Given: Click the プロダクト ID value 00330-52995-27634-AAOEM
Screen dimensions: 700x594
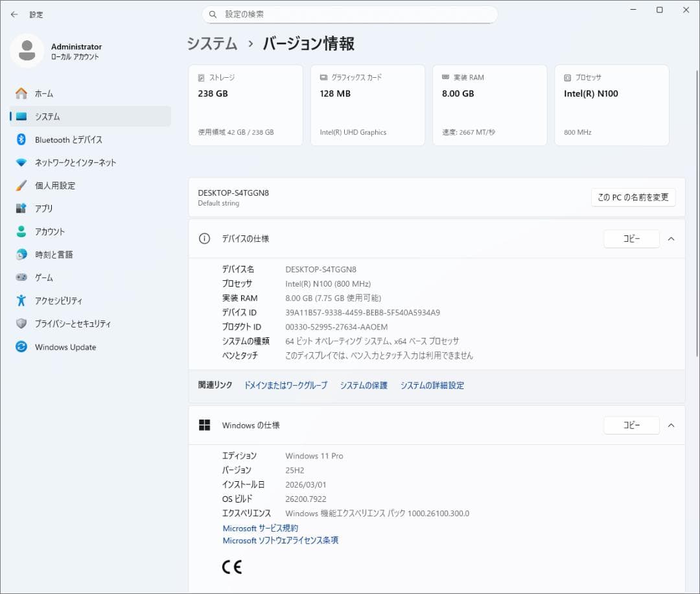Looking at the screenshot, I should click(336, 327).
